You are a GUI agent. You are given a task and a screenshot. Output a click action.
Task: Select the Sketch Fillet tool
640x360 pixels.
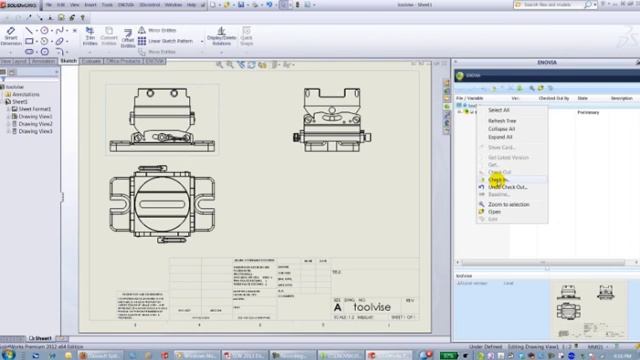(60, 52)
